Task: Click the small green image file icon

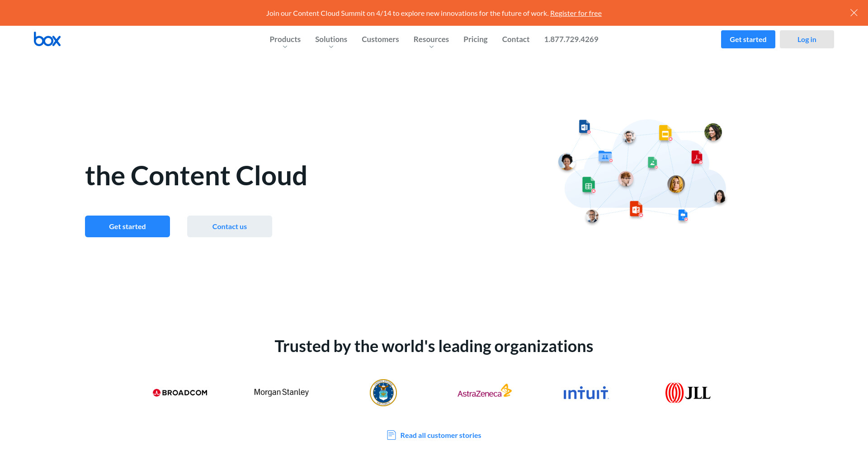Action: click(652, 163)
